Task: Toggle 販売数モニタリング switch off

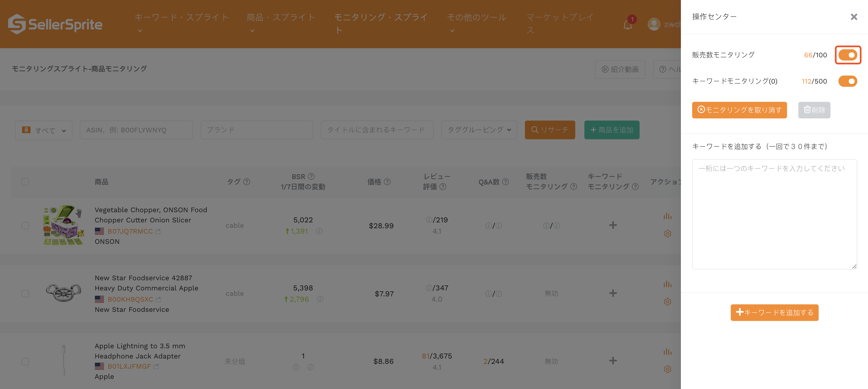Action: [847, 55]
